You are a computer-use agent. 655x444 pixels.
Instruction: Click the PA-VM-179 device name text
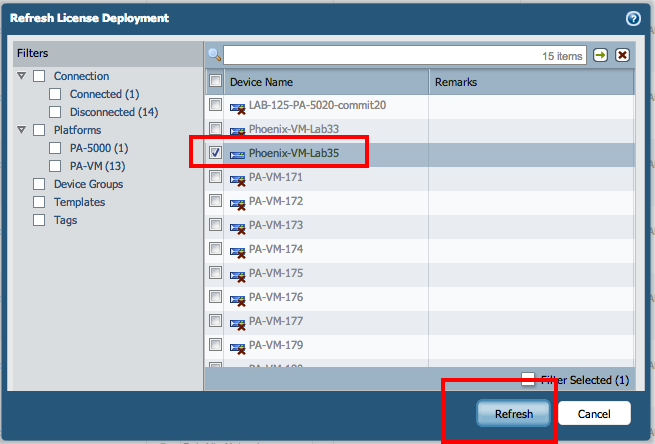(276, 345)
